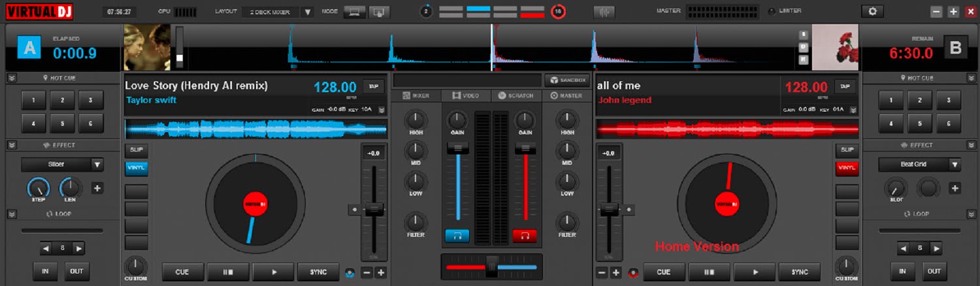Switch to the SCRATCH tab

(x=516, y=96)
